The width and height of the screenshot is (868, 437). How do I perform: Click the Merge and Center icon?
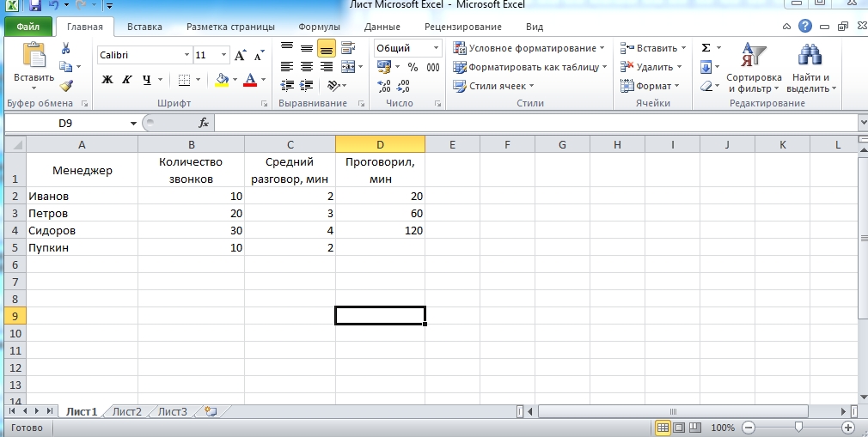click(x=347, y=67)
